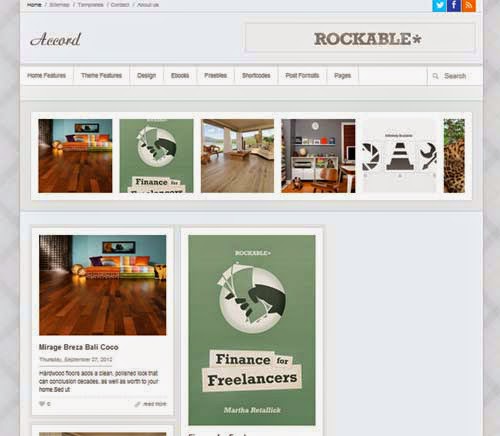This screenshot has width=500, height=436.
Task: Open the RSS feed icon
Action: tap(469, 5)
